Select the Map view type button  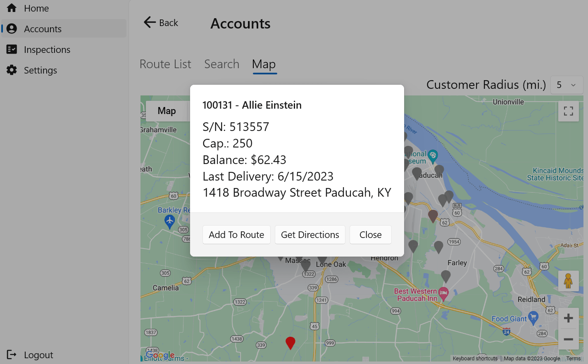[167, 111]
